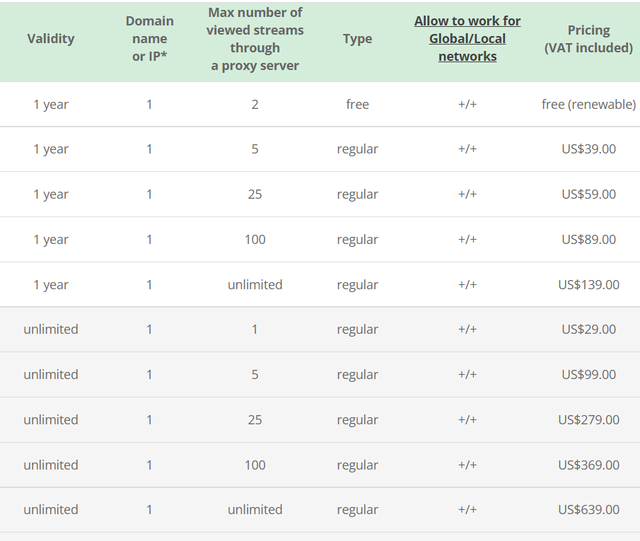
Task: Select the US$639.00 price
Action: click(588, 510)
